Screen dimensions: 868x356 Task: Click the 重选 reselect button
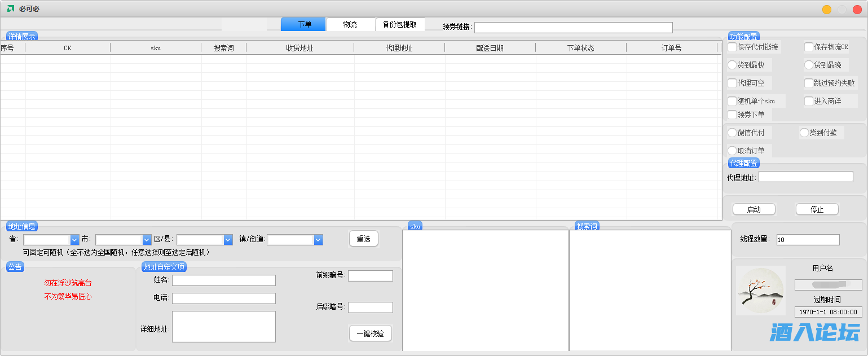click(363, 239)
